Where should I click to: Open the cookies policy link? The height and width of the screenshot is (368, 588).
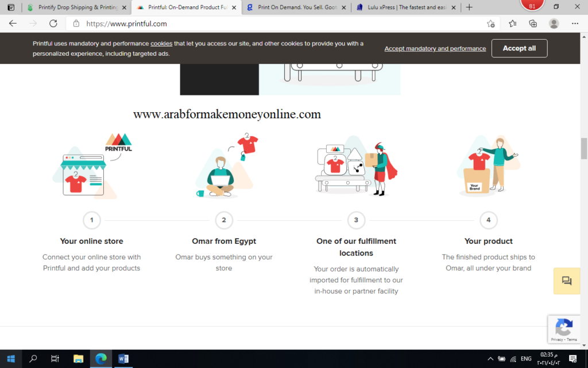click(161, 44)
